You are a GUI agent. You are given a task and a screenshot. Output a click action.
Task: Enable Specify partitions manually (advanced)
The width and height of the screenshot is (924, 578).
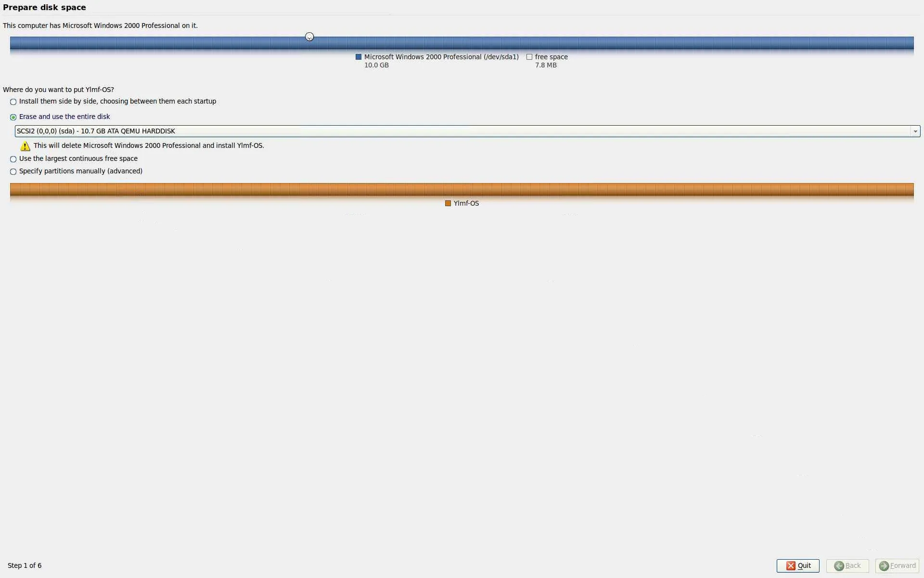point(13,171)
